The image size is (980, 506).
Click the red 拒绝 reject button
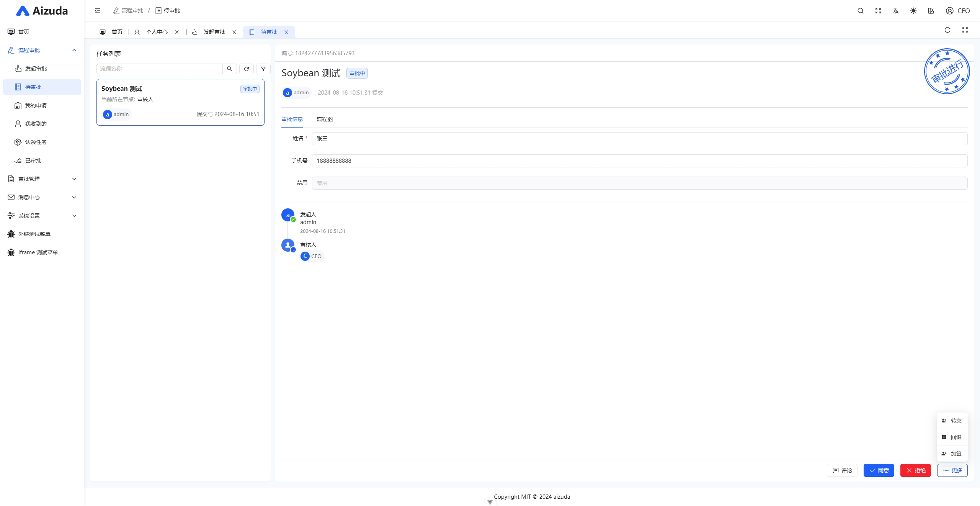tap(915, 470)
